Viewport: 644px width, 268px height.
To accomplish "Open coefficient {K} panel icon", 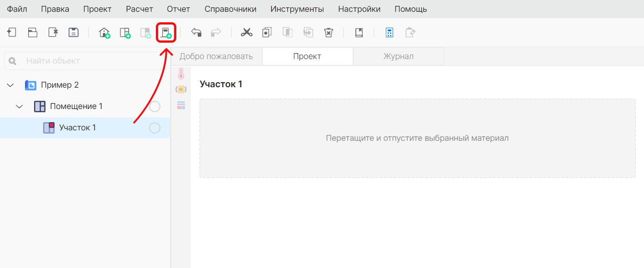I will [181, 89].
